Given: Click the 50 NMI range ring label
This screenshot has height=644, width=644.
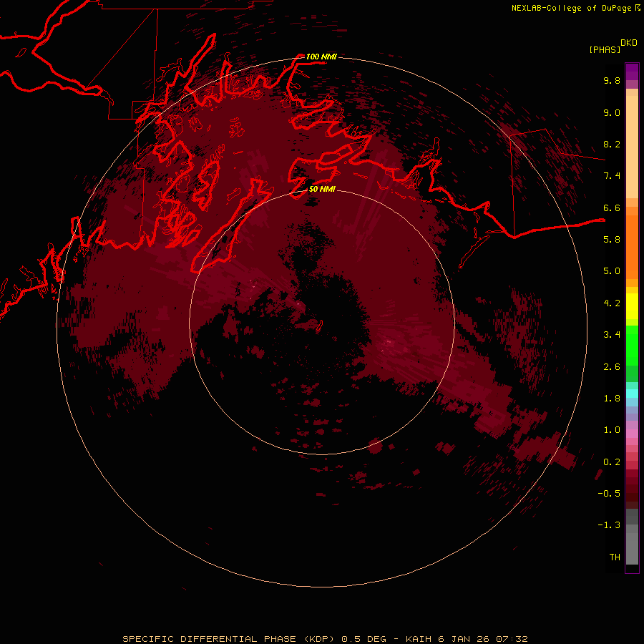Looking at the screenshot, I should point(322,189).
